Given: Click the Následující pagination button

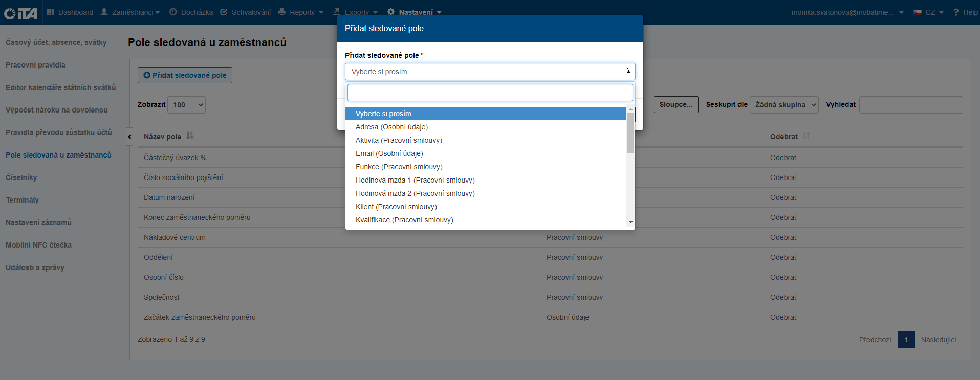Looking at the screenshot, I should tap(938, 340).
